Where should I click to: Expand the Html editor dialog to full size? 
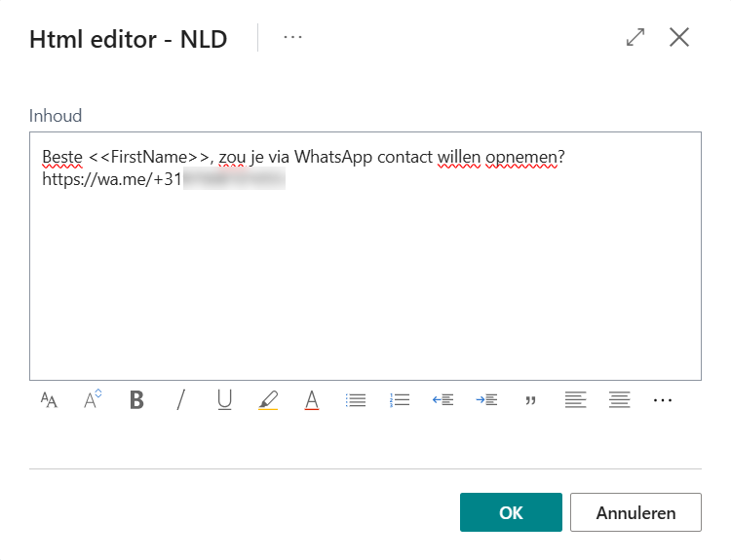(635, 37)
